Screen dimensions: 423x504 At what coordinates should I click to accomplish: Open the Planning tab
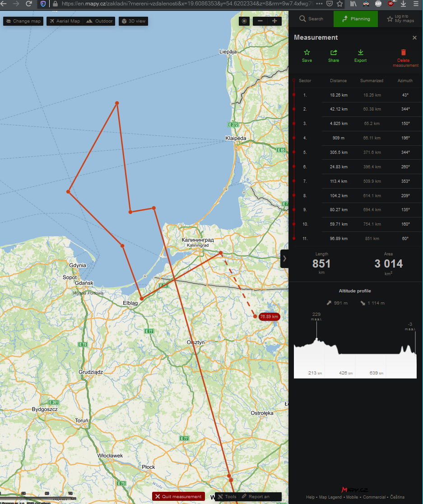(x=356, y=19)
